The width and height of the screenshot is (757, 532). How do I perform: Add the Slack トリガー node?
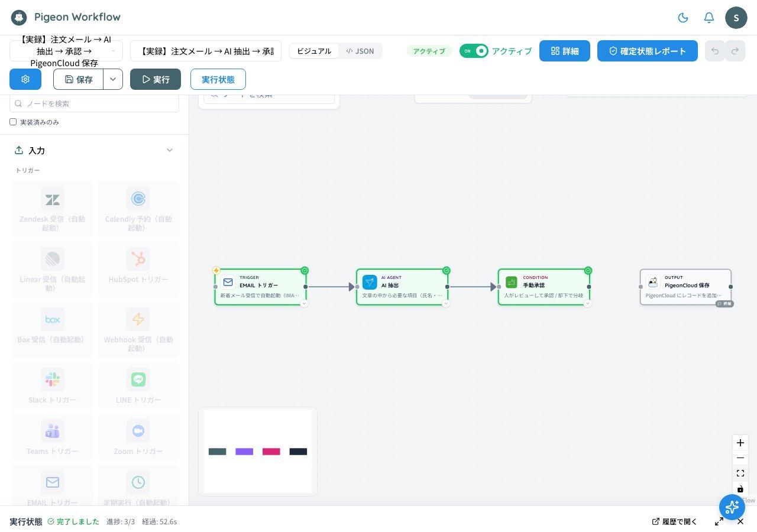coord(53,385)
